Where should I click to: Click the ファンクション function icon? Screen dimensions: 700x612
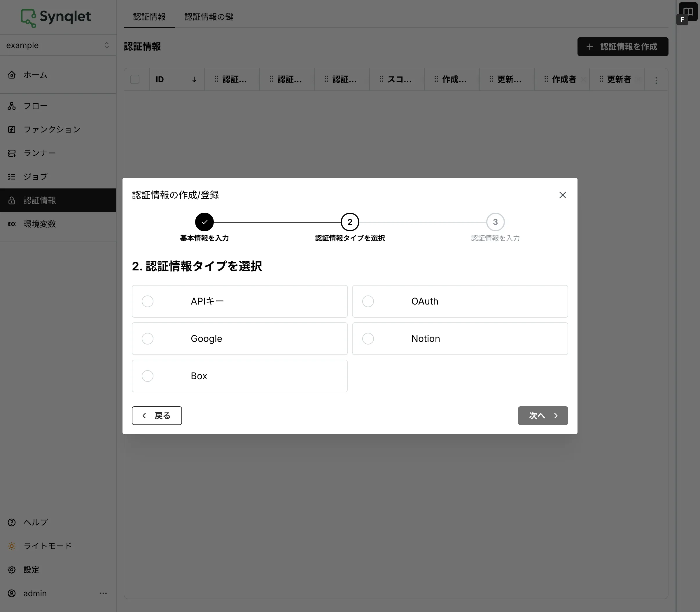click(x=12, y=130)
